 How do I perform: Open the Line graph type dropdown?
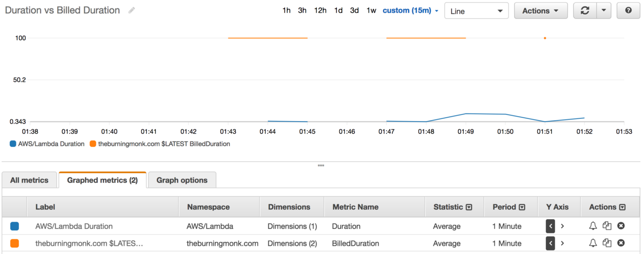point(476,11)
